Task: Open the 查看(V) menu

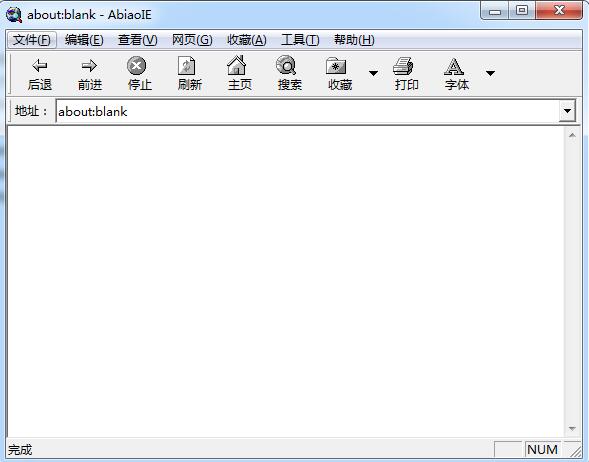Action: (137, 40)
